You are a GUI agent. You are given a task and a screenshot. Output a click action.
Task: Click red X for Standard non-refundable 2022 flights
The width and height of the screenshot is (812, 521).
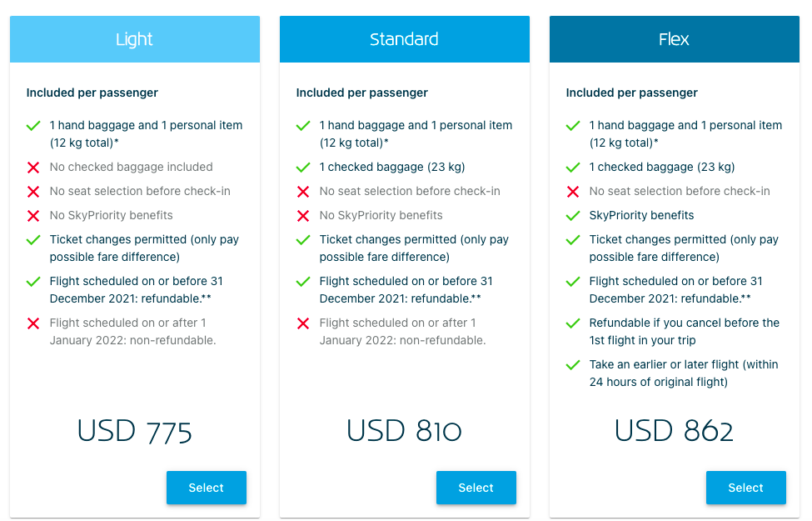pyautogui.click(x=303, y=323)
